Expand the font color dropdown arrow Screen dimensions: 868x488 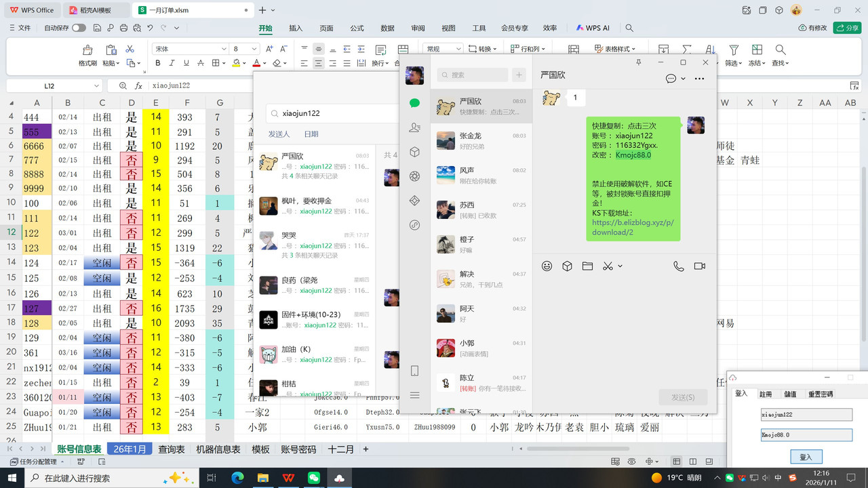[265, 63]
